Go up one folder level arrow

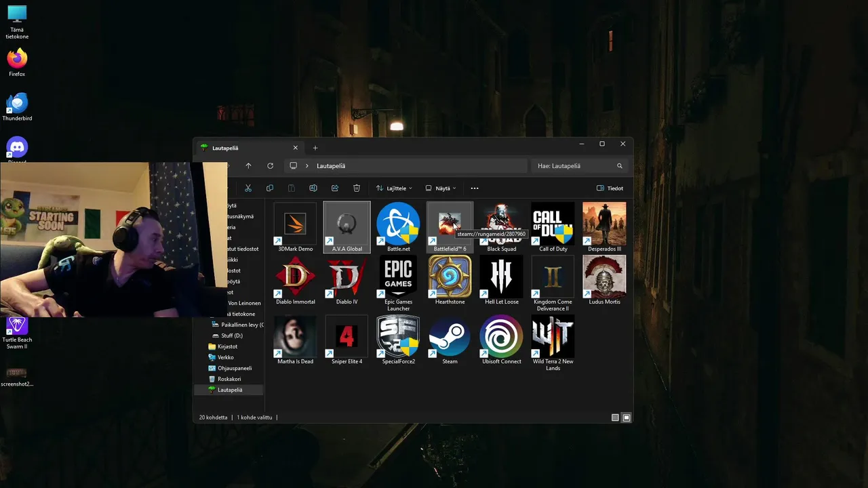point(248,165)
